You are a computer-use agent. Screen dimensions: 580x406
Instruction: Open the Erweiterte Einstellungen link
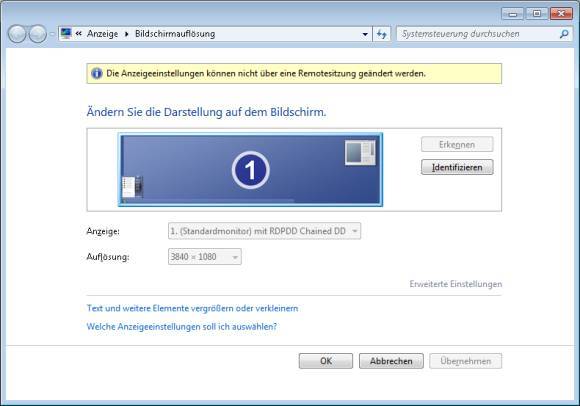(x=456, y=284)
